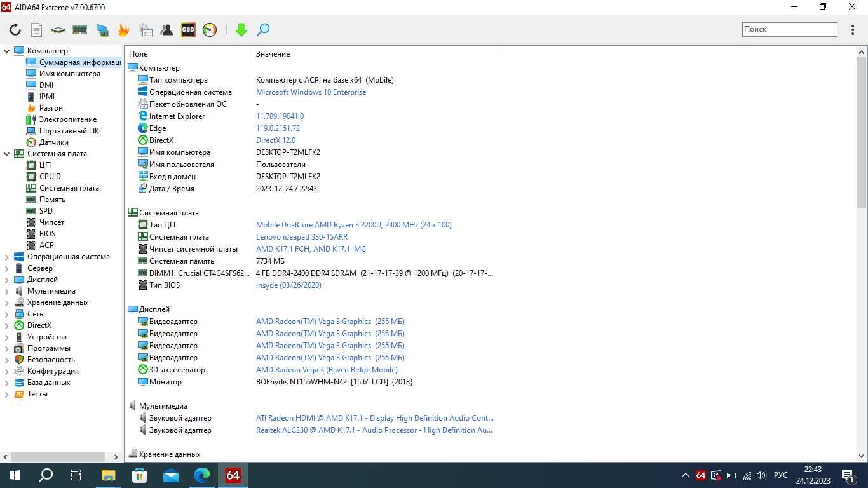
Task: Select the Чипсет tree item
Action: [44, 222]
